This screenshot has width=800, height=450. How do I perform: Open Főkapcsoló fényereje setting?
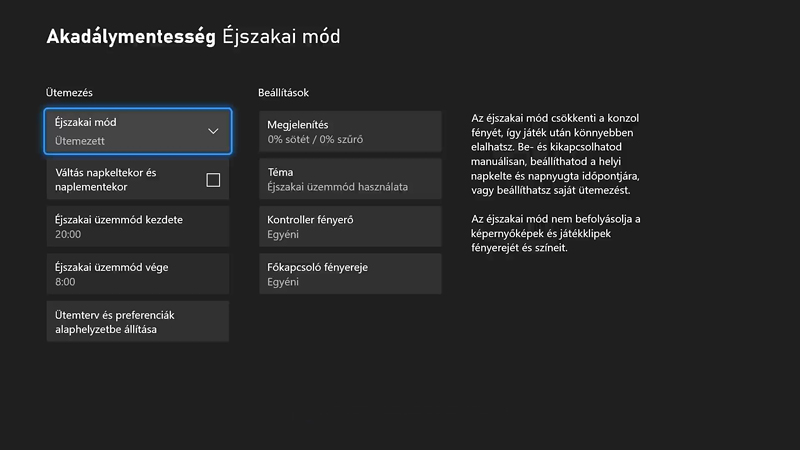(349, 274)
